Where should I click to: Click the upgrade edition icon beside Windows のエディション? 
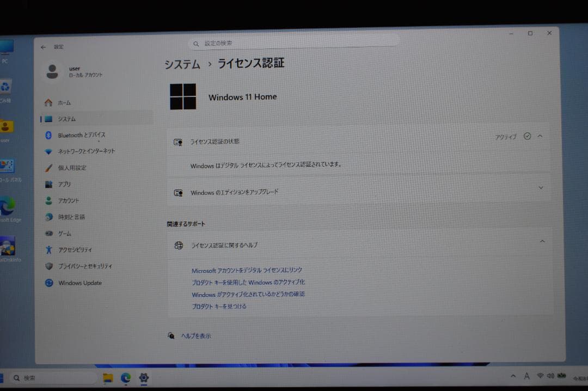[x=178, y=193]
